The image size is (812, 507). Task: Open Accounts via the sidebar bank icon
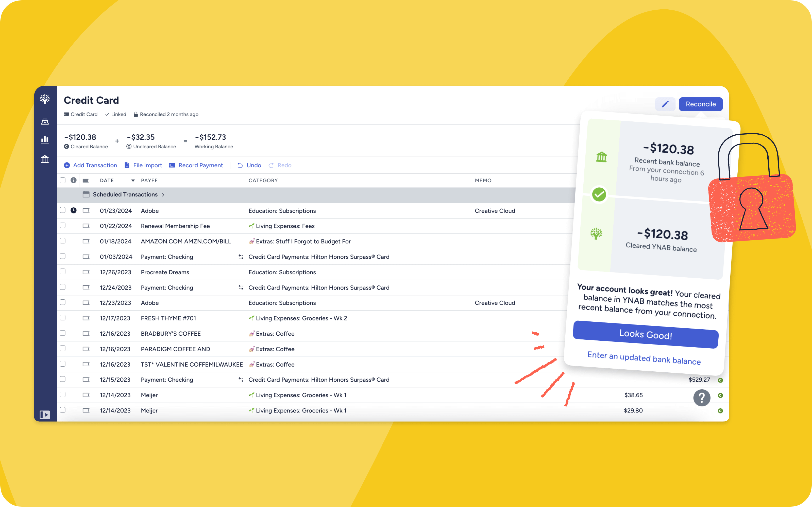45,159
